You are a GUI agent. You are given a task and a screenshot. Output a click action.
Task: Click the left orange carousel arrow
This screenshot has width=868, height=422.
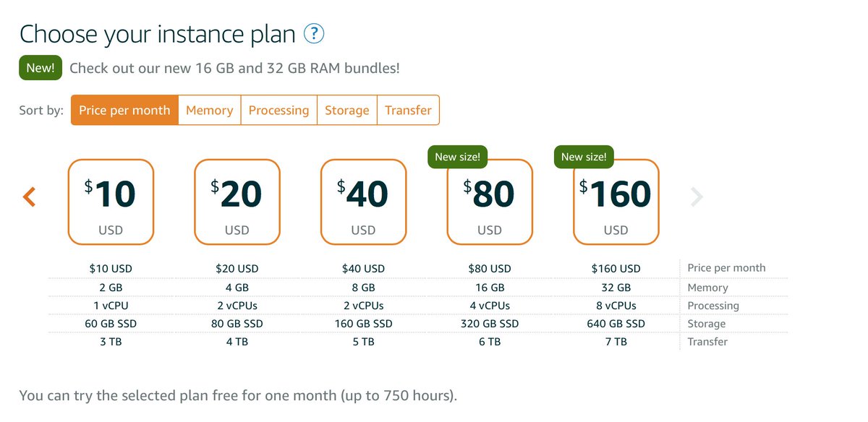tap(29, 197)
